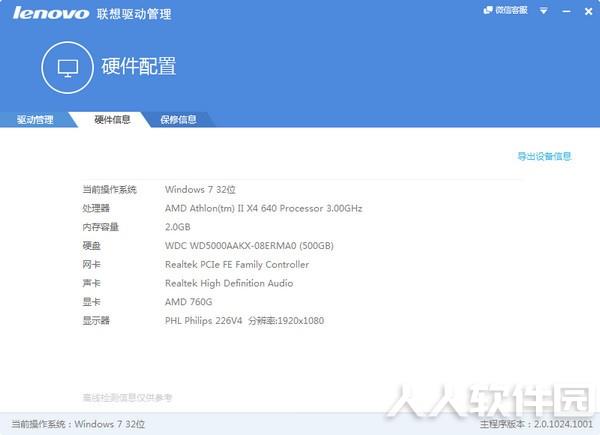Click the faint disclaimer note below the table
The image size is (600, 435).
tap(127, 398)
